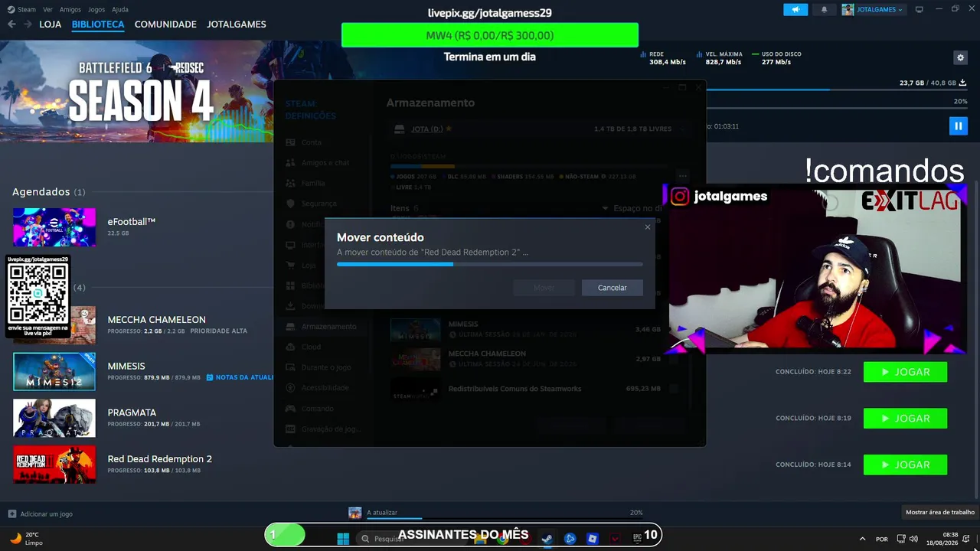Click the A atualizar download status
This screenshot has width=980, height=551.
point(382,513)
